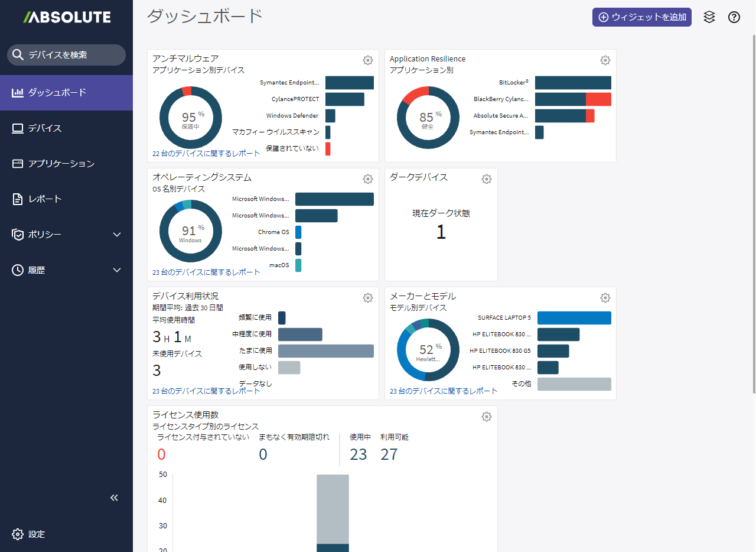Click the ライセンス付与されていない count 0
Viewport: 756px width, 552px height.
(161, 454)
